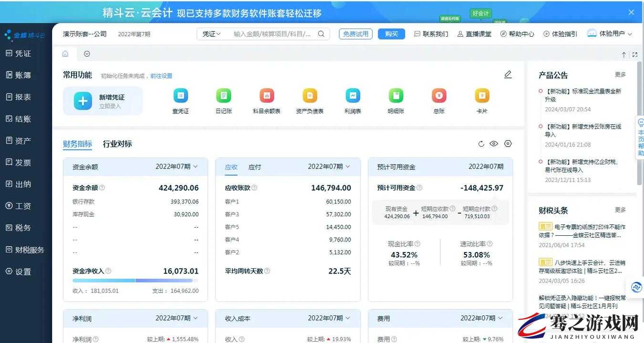Click the 金蝶精斗云 logo
644x343 pixels.
point(25,35)
